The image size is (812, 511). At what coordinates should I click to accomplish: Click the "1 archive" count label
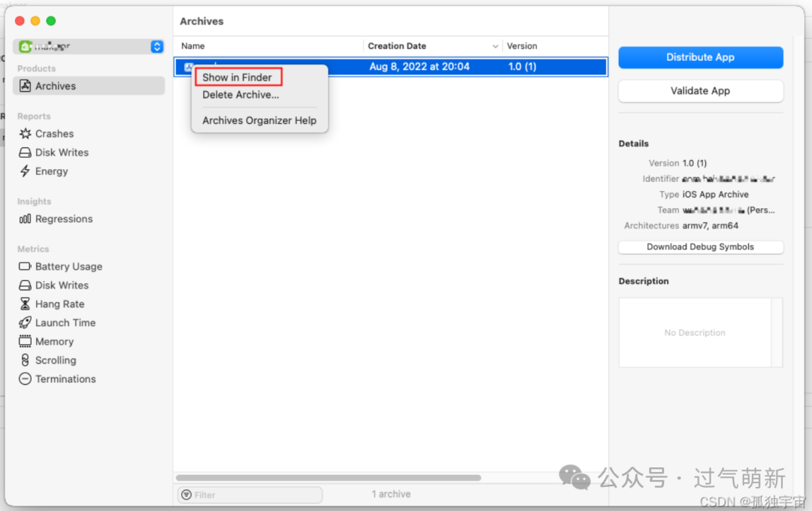(391, 494)
